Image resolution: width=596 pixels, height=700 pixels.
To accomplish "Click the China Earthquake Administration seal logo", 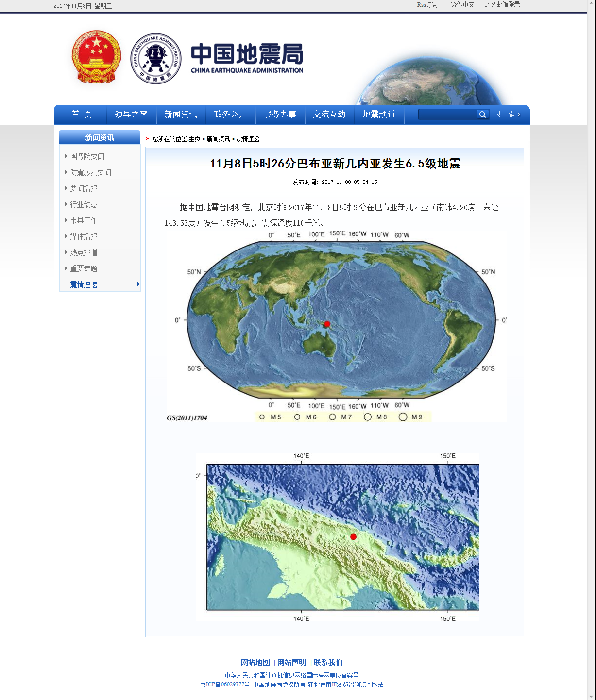I will (156, 59).
